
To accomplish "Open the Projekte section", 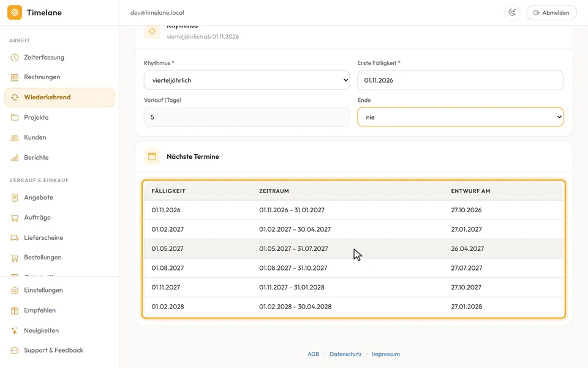I will 59,117.
